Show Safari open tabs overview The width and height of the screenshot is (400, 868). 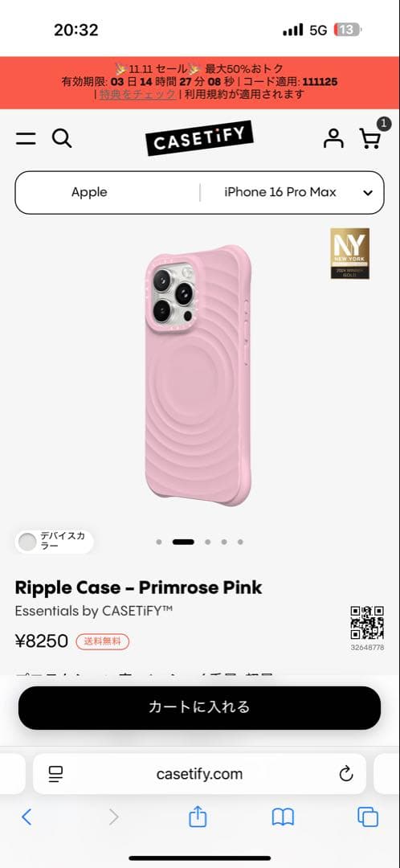click(x=368, y=817)
